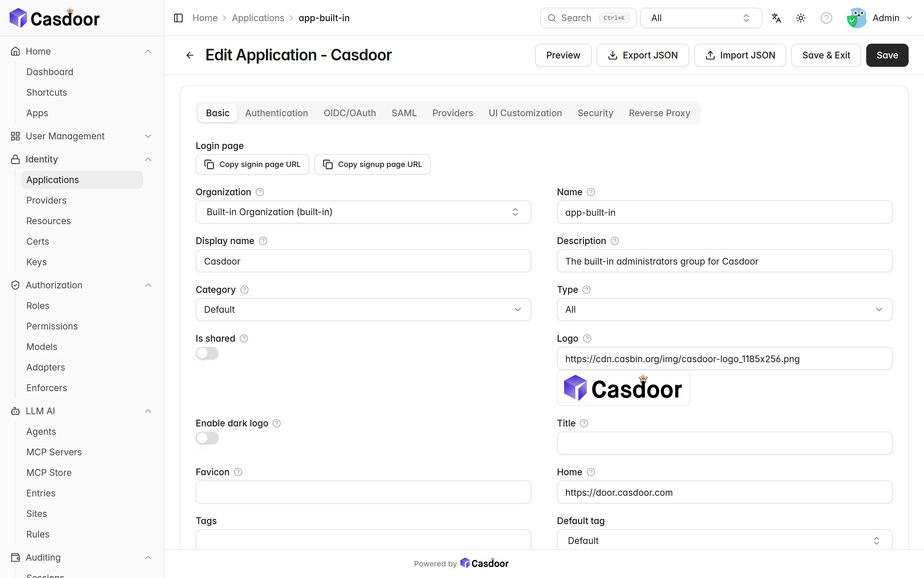Switch to the OIDC/OAuth tab
The width and height of the screenshot is (924, 578).
(x=350, y=113)
